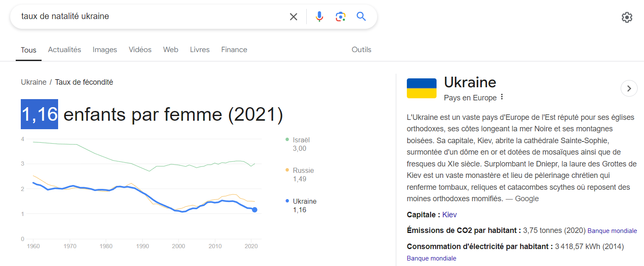
Task: Click the Kiev capital link
Action: coord(450,215)
